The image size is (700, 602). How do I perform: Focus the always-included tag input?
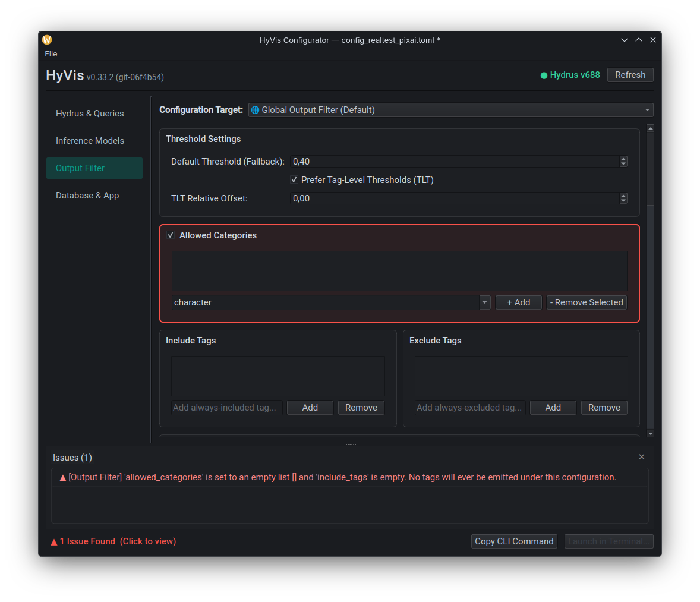tap(227, 407)
